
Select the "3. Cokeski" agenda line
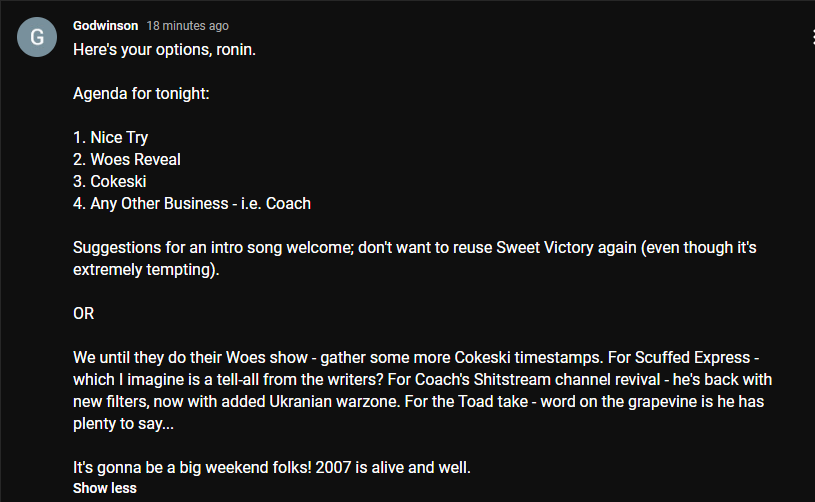110,181
